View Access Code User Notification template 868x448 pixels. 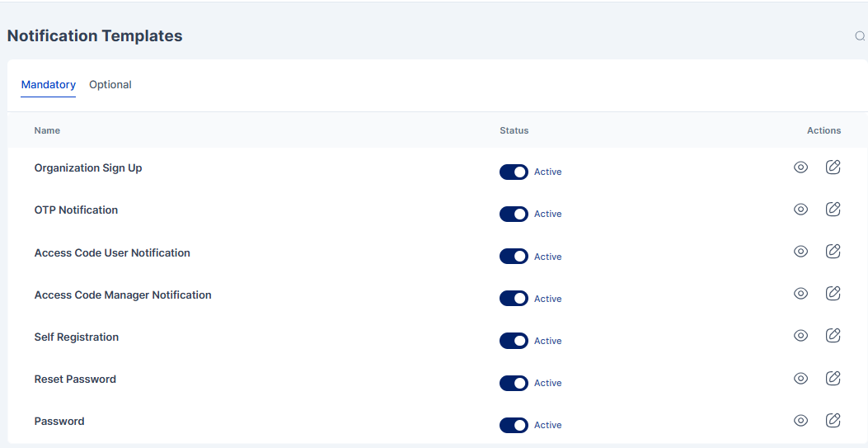800,252
